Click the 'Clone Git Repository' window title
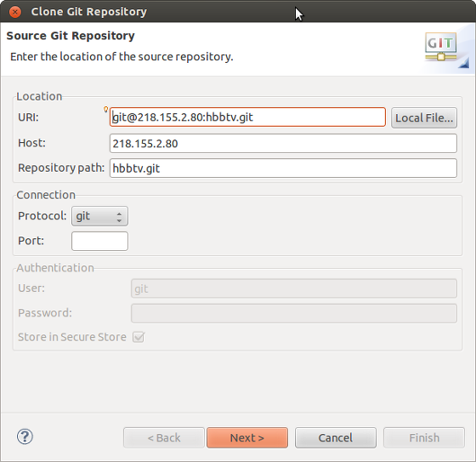This screenshot has width=476, height=462. [x=89, y=12]
